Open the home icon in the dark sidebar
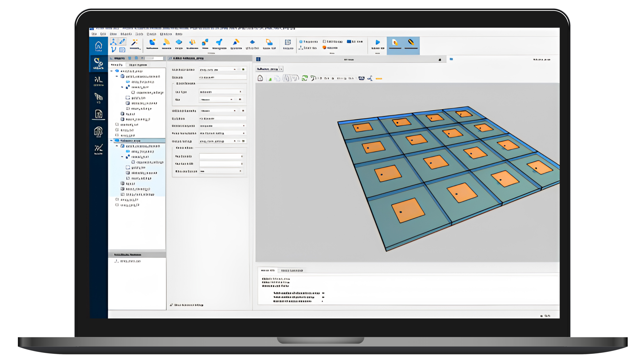This screenshot has width=644, height=362. [98, 46]
